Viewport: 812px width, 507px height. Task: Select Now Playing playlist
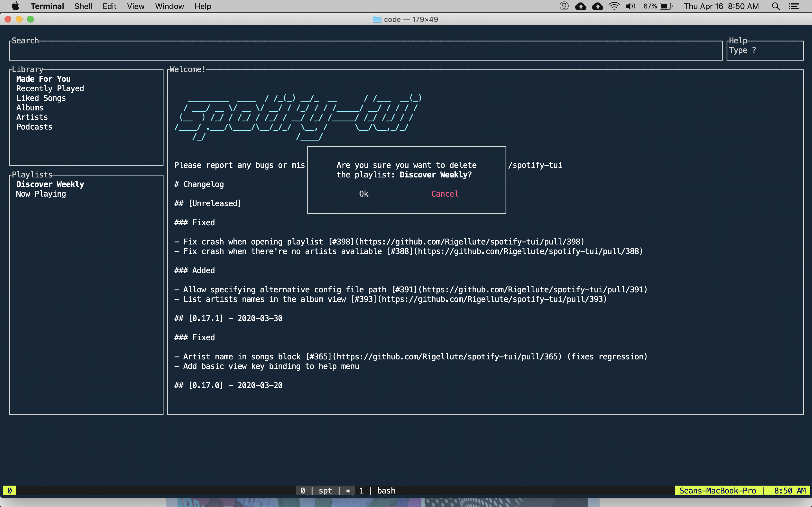click(x=41, y=194)
